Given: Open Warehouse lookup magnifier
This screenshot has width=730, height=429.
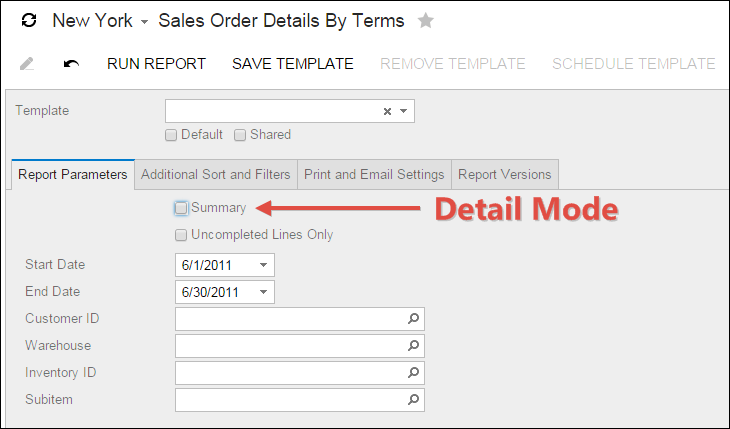Looking at the screenshot, I should 413,346.
